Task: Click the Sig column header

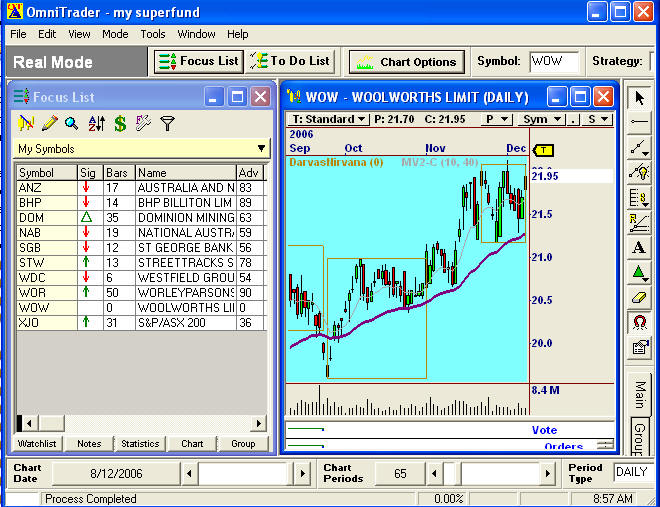Action: tap(90, 173)
